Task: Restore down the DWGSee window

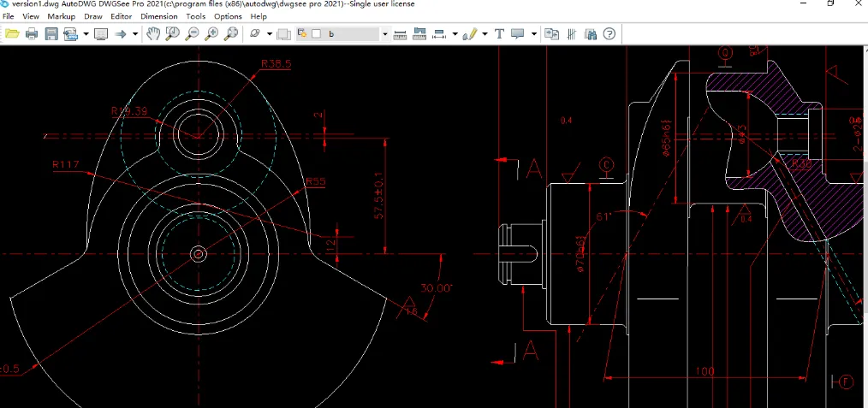Action: point(830,3)
